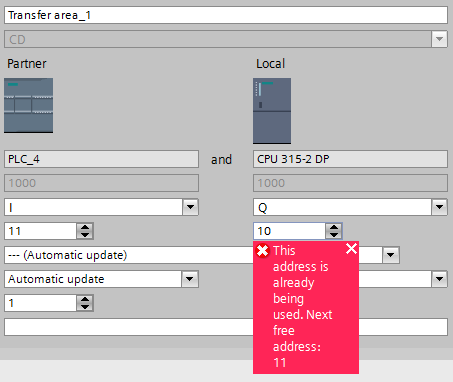
Task: Expand the Automatic update dropdown on the left
Action: tap(190, 279)
